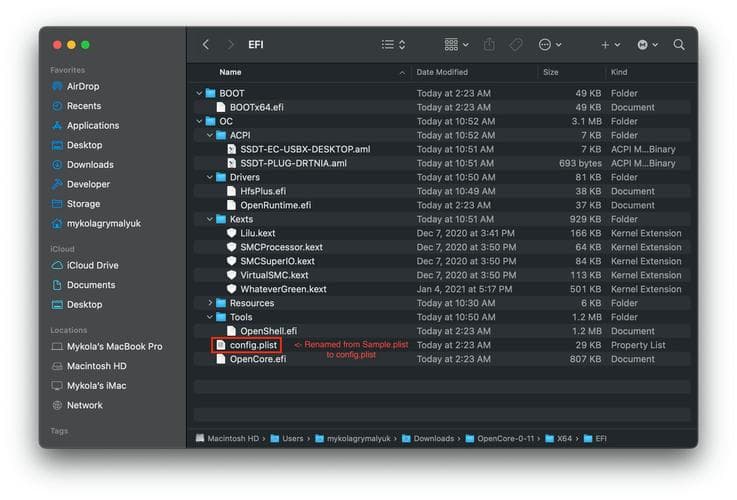Click Mykola's MacBook Pro icon

[x=57, y=347]
